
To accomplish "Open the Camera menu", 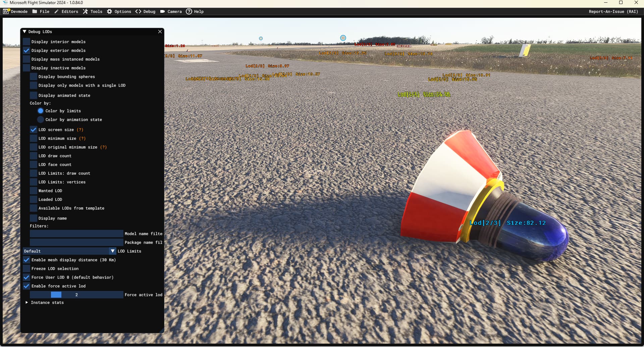I will [171, 11].
